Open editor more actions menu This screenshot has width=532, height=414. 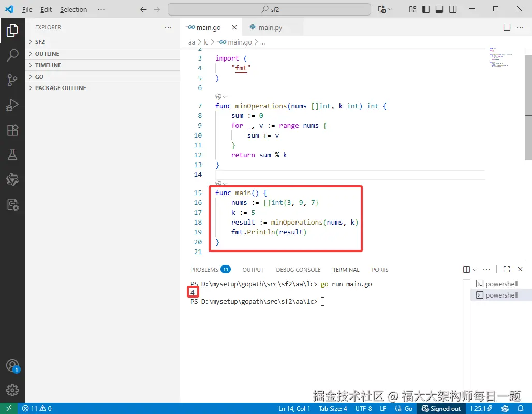click(x=520, y=27)
